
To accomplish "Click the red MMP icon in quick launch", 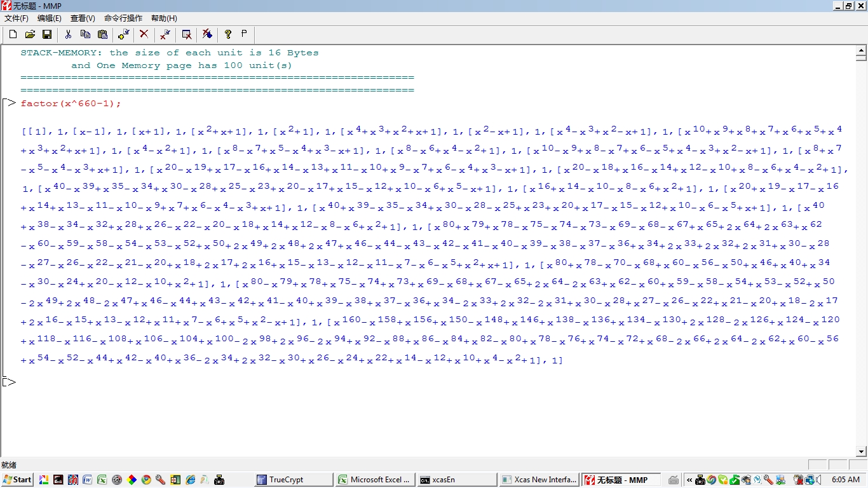I will tap(72, 480).
